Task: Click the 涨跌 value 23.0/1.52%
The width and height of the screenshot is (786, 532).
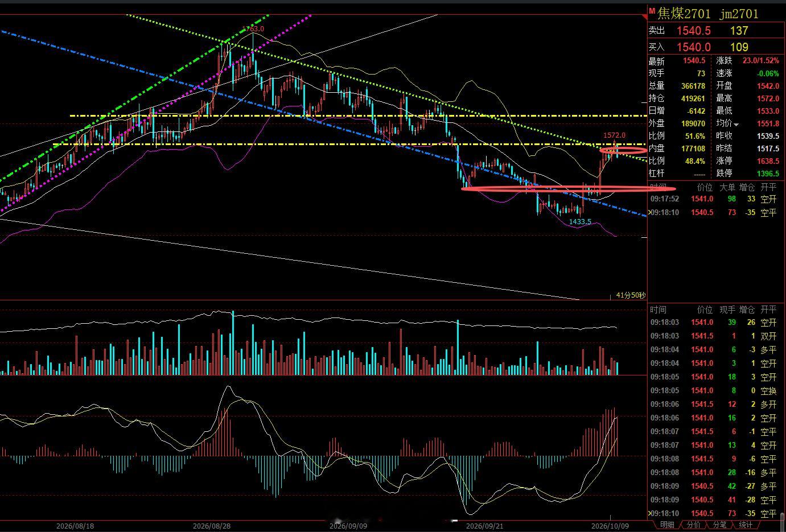Action: click(x=760, y=60)
